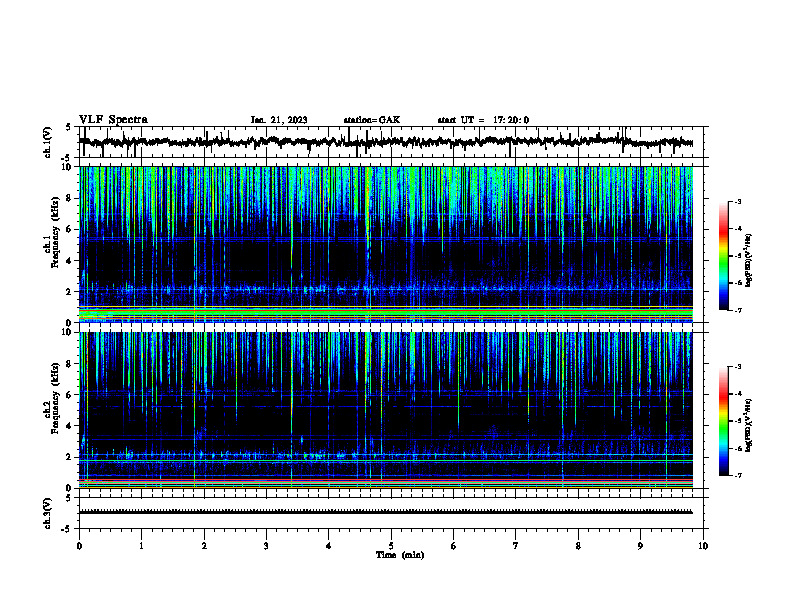Image resolution: width=792 pixels, height=612 pixels.
Task: Click the 'station=GAK' header label
Action: (372, 120)
